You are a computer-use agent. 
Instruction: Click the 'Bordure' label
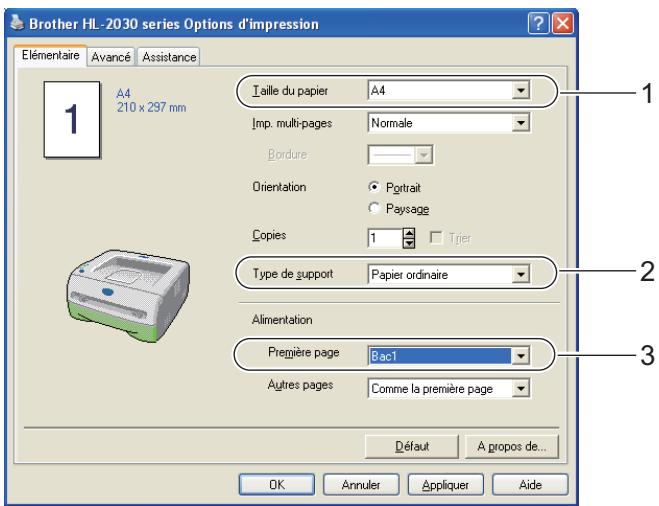pos(287,155)
